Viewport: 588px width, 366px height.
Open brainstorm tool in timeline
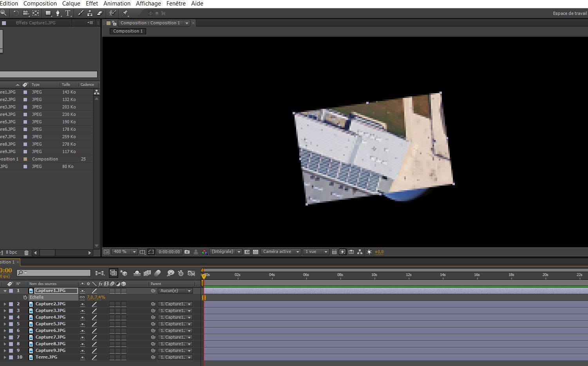click(170, 273)
